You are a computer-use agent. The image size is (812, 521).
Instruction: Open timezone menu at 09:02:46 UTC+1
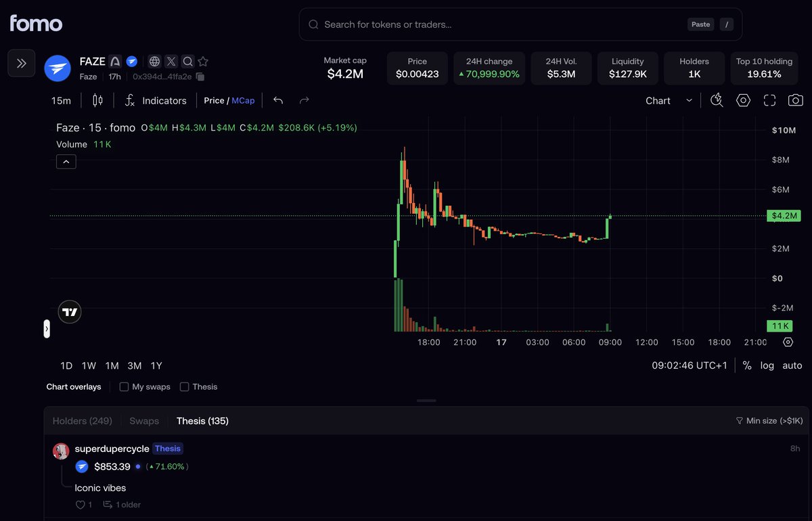click(x=690, y=365)
